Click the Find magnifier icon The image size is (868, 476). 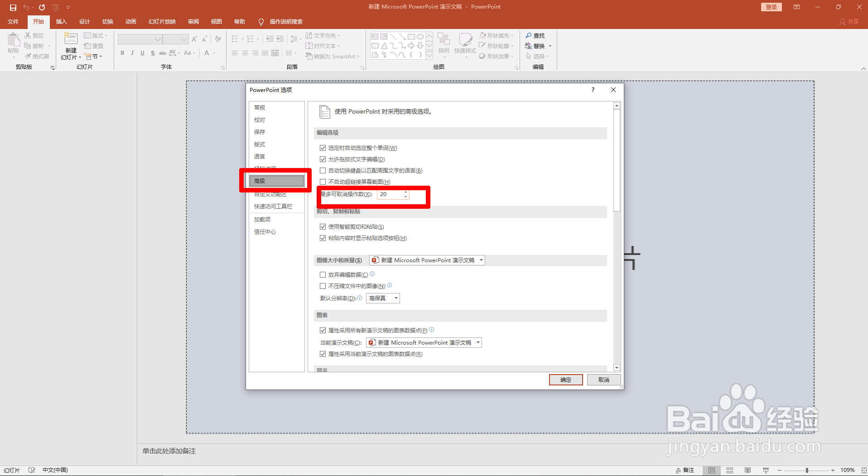coord(528,35)
